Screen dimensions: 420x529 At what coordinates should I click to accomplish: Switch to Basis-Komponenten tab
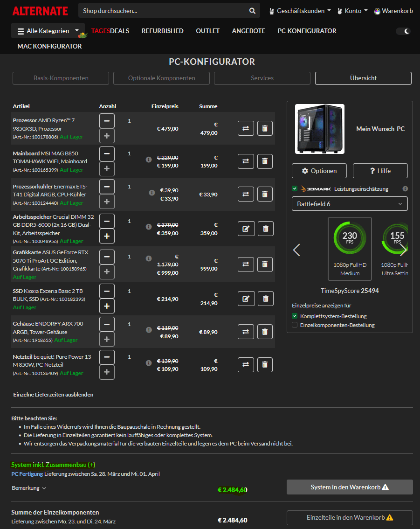click(x=61, y=78)
